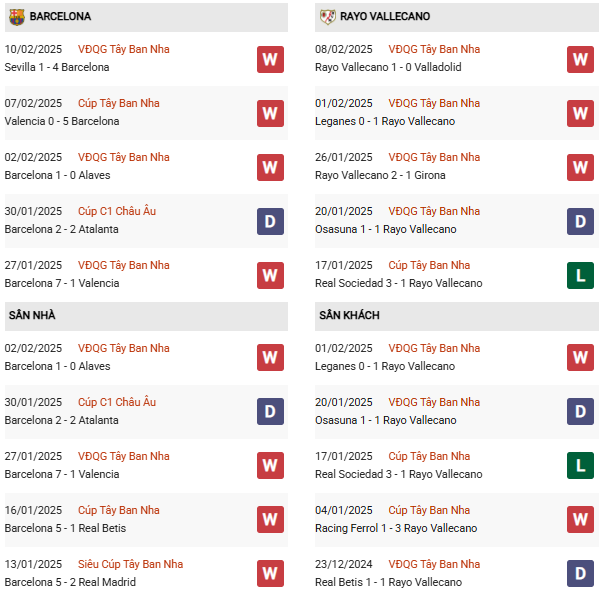Click the D badge for Barcelona 2 - 2 Atalanta in Barcelona's recent form list

pyautogui.click(x=269, y=221)
